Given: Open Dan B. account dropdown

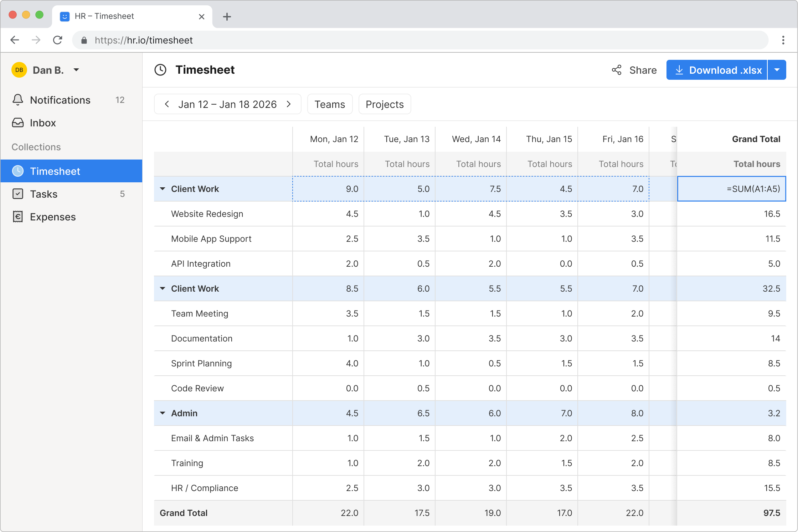Looking at the screenshot, I should point(76,70).
